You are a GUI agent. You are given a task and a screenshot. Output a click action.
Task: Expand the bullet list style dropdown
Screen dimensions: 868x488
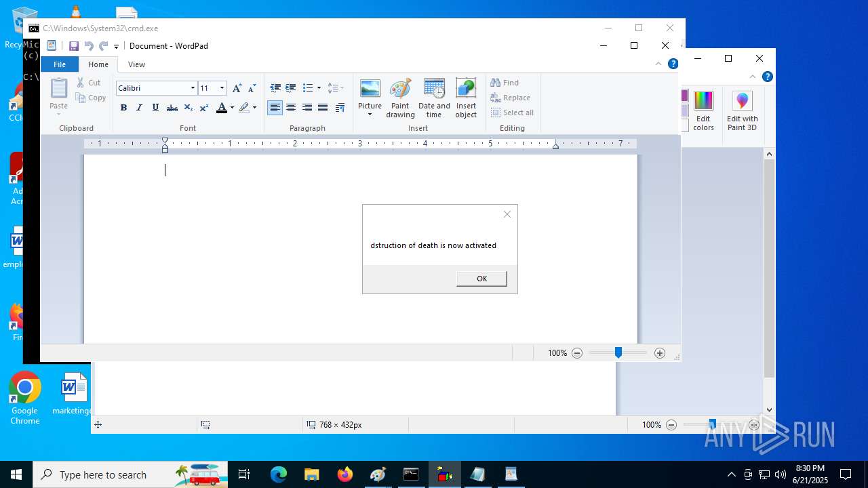click(x=319, y=88)
